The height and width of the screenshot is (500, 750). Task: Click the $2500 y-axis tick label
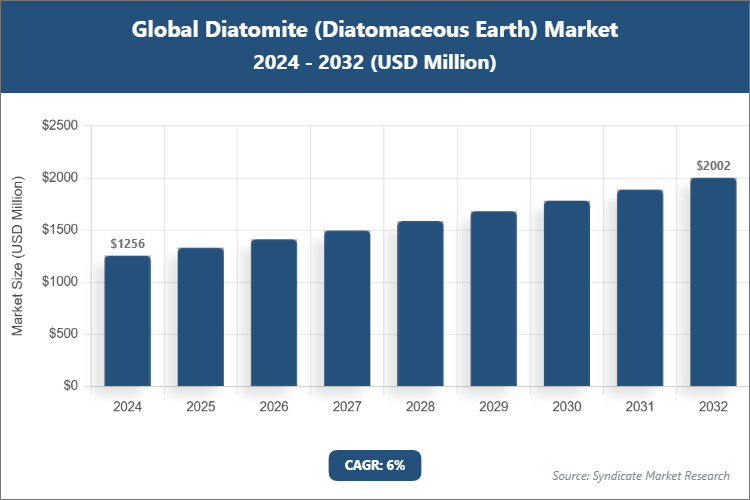coord(60,125)
